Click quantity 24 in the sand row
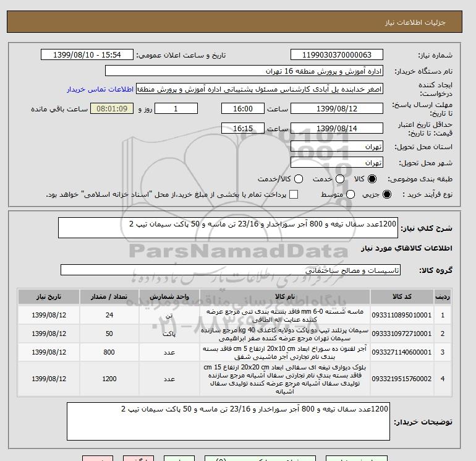476x461 pixels. pos(109,315)
